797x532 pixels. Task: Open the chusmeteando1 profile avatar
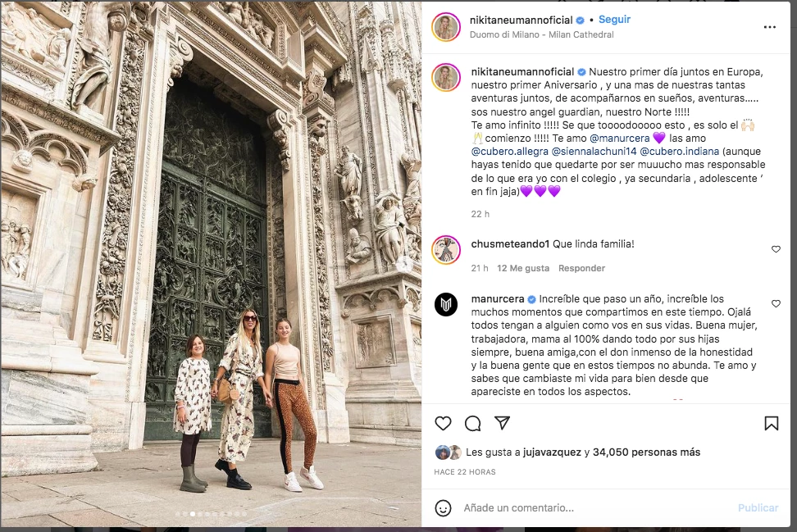tap(446, 250)
